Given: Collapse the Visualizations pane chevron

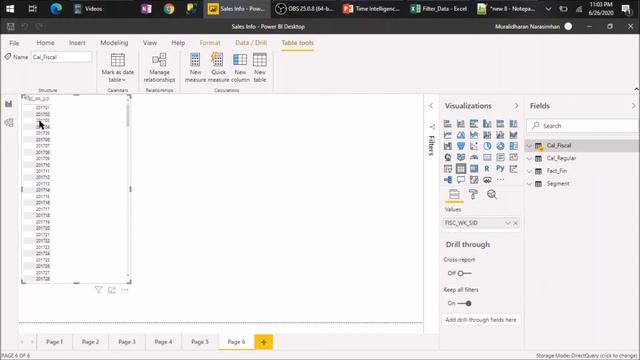Looking at the screenshot, I should [516, 106].
